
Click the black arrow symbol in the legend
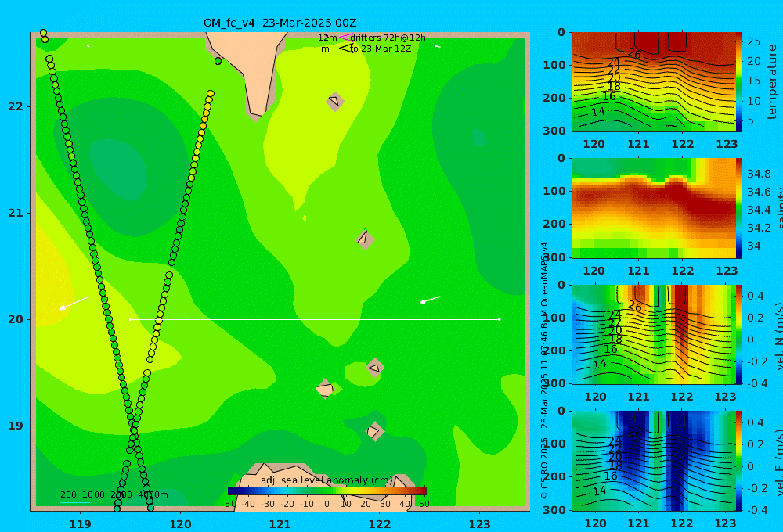click(x=346, y=49)
